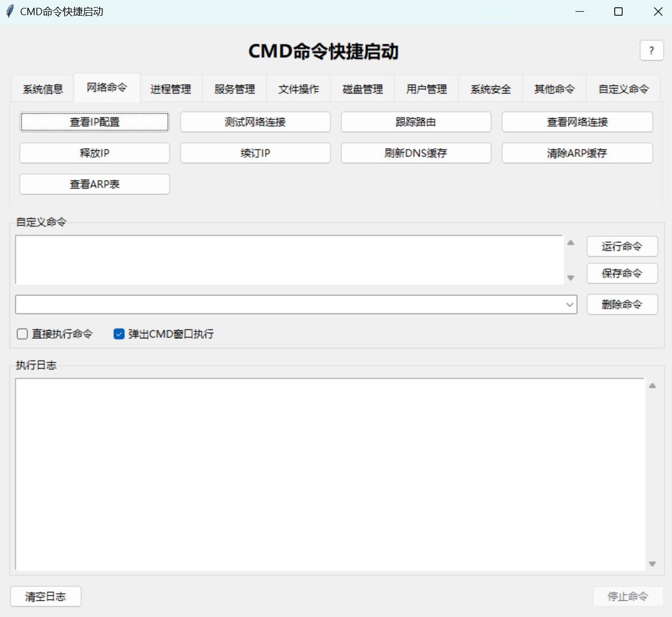Uncheck the 弹出CMD窗口执行 checkbox
672x617 pixels.
click(x=119, y=334)
